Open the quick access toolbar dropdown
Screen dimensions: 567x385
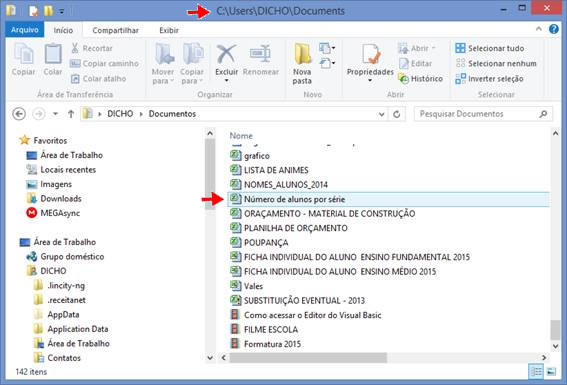coord(62,12)
